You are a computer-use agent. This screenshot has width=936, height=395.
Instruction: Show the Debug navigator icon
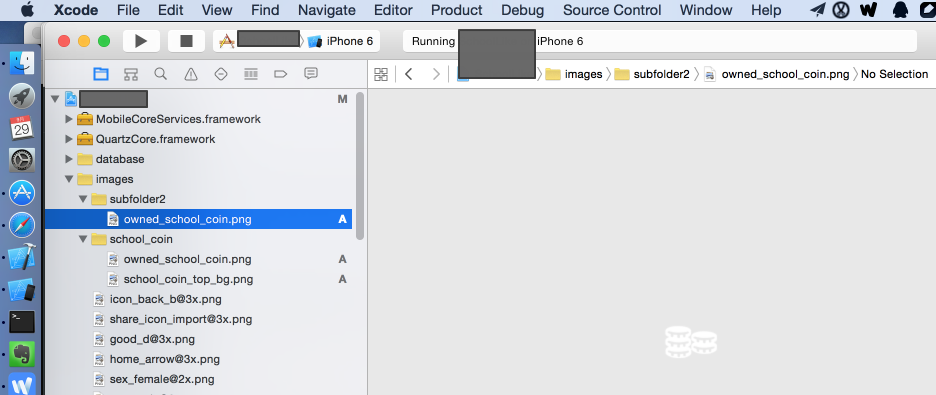(x=251, y=74)
